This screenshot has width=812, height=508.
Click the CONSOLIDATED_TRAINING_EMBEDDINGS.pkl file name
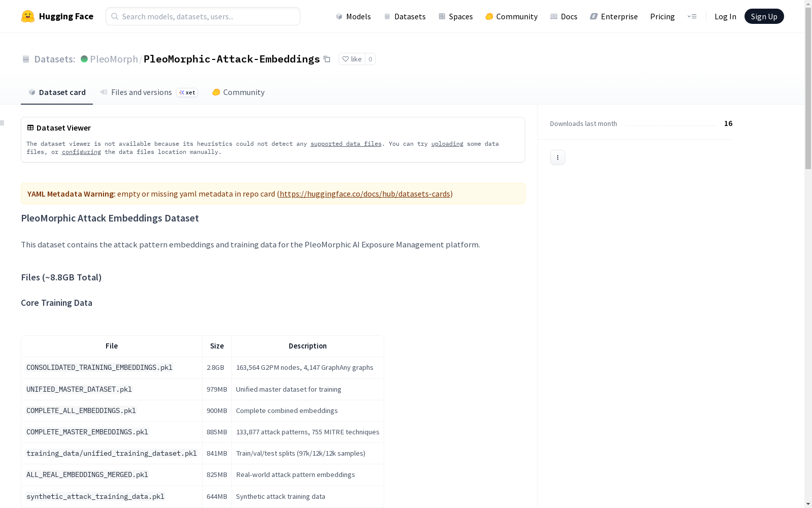click(99, 367)
